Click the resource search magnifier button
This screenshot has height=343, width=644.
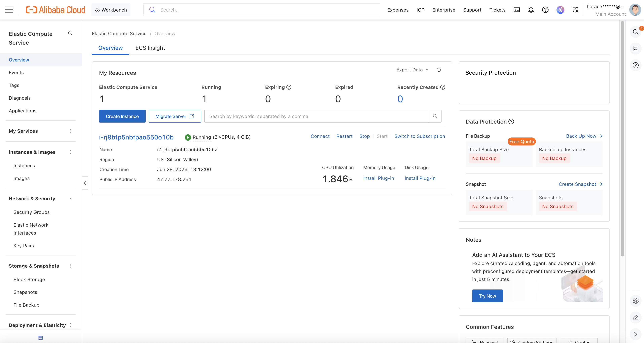click(x=435, y=116)
